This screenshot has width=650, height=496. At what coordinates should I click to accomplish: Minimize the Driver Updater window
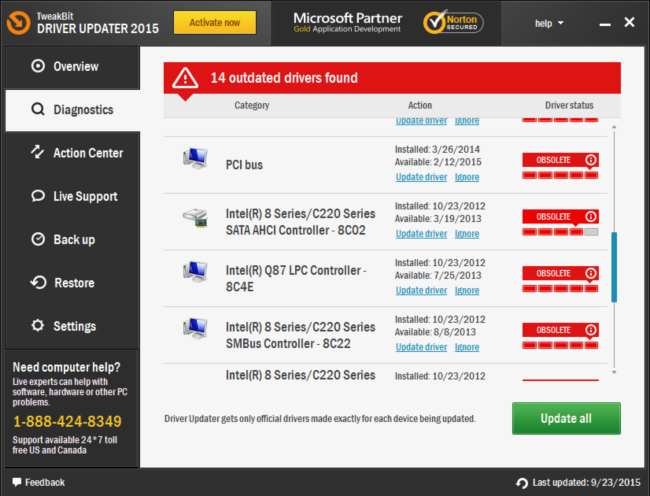tap(605, 24)
